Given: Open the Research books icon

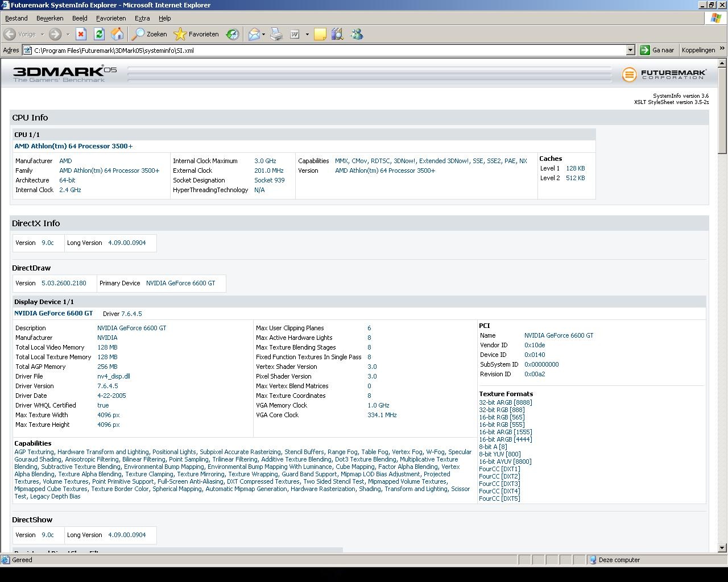Looking at the screenshot, I should (338, 34).
